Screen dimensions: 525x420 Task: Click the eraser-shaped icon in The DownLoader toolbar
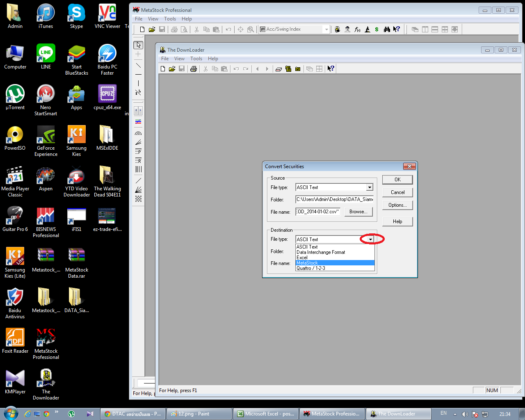pos(278,68)
